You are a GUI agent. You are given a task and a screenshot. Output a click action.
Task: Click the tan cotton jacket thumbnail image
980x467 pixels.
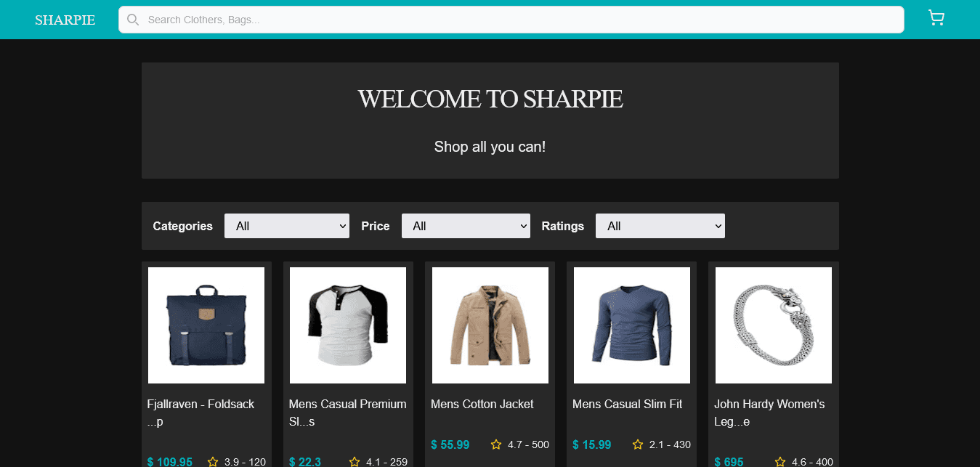tap(490, 325)
